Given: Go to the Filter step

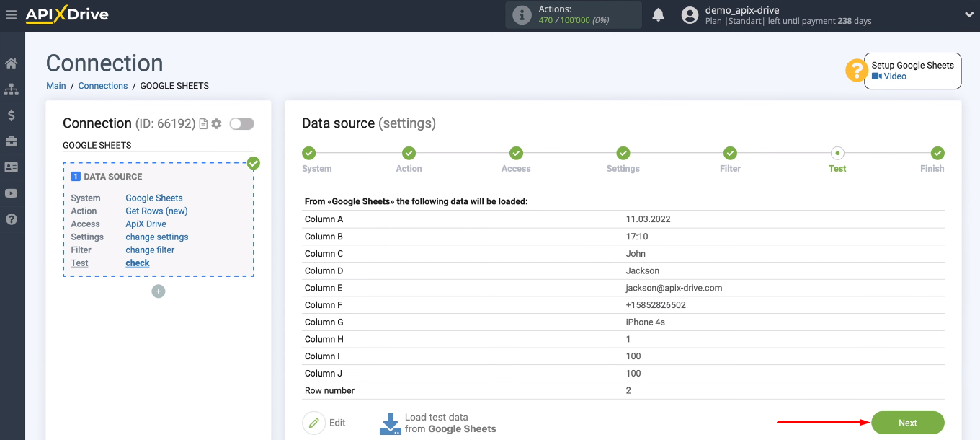Looking at the screenshot, I should coord(730,154).
